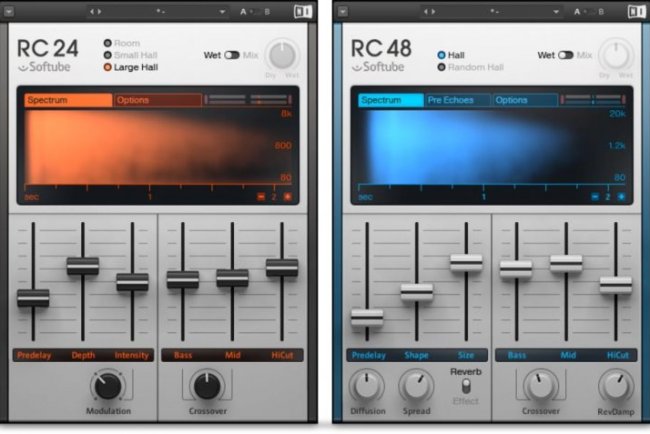Viewport: 650px width, 434px height.
Task: Click the Shape fader in RC 48
Action: 417,292
